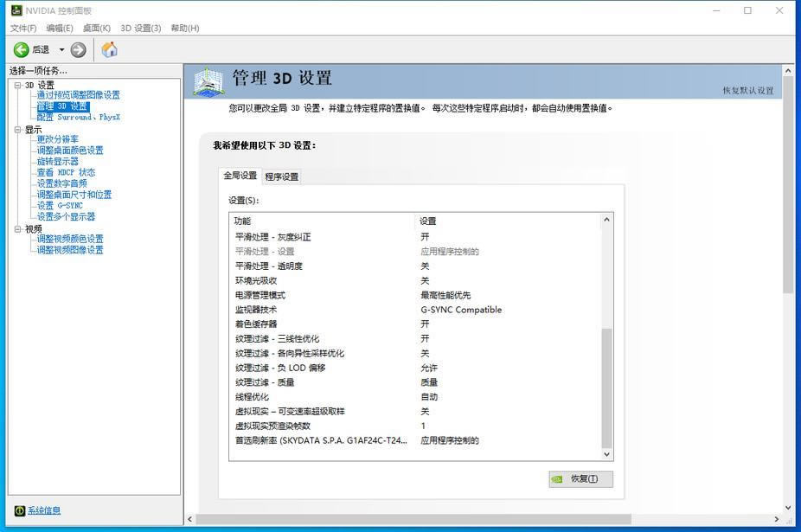Open 调整桌面尺寸和位置 in the tree
Screen dimensions: 801x532
click(x=74, y=195)
